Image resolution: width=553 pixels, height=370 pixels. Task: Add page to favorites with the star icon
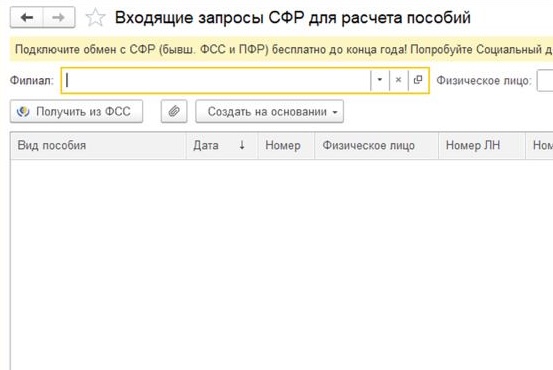95,18
